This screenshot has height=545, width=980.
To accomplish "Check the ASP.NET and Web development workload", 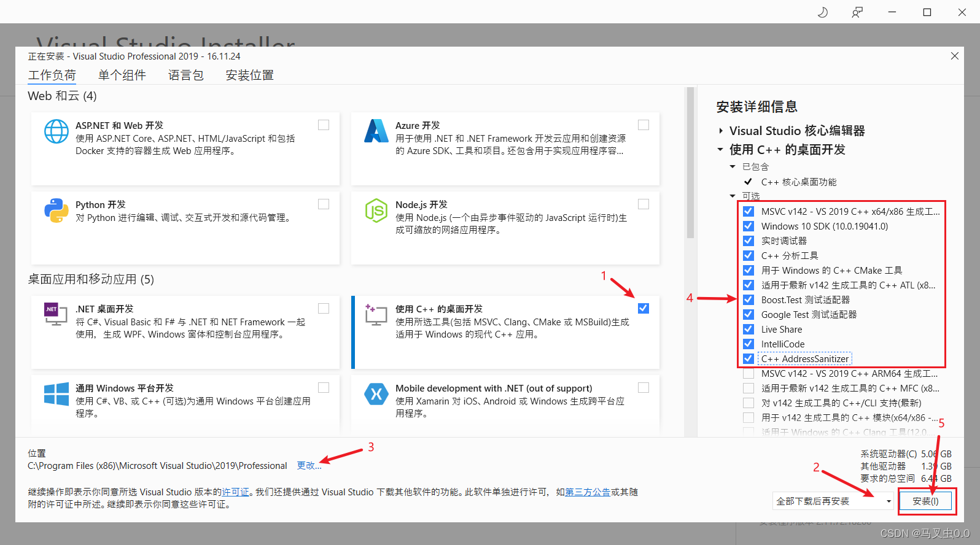I will point(324,125).
